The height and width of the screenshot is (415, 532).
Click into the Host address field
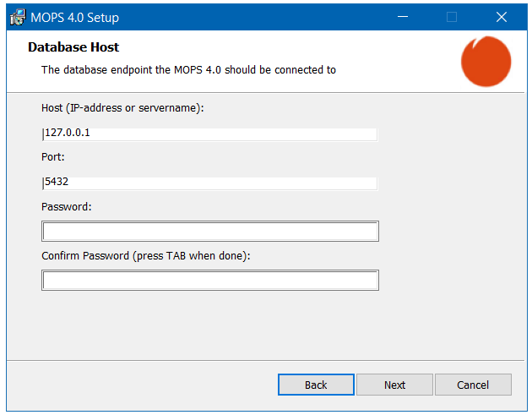coord(209,134)
